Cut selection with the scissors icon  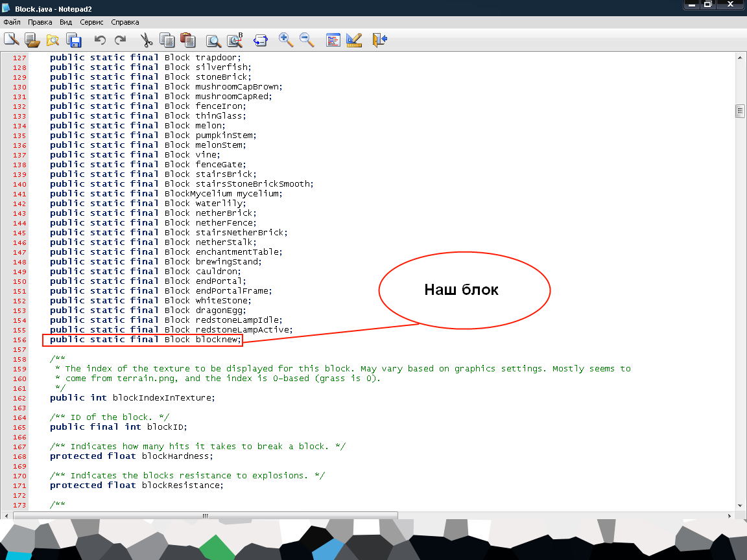[x=147, y=40]
